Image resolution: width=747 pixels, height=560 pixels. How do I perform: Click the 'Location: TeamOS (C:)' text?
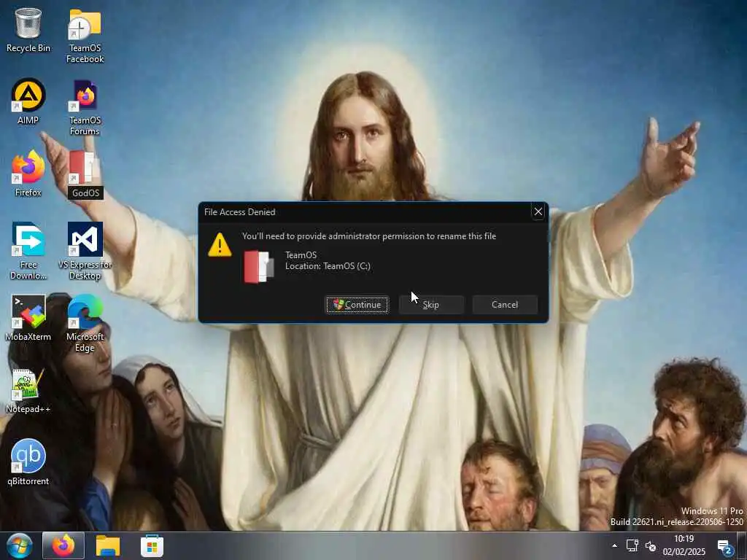[328, 266]
